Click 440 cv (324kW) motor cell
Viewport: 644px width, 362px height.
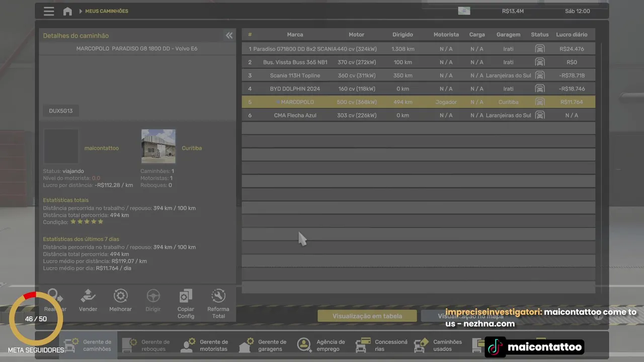point(356,49)
